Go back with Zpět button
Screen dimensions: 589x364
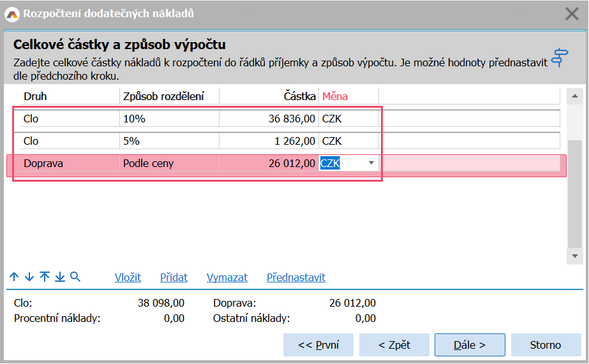394,345
